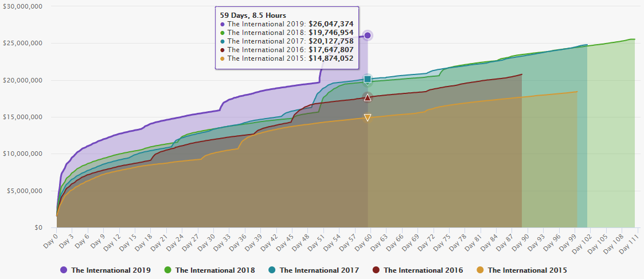This screenshot has height=279, width=644.
Task: Click the purple dot beside 2019 in tooltip
Action: (x=222, y=24)
